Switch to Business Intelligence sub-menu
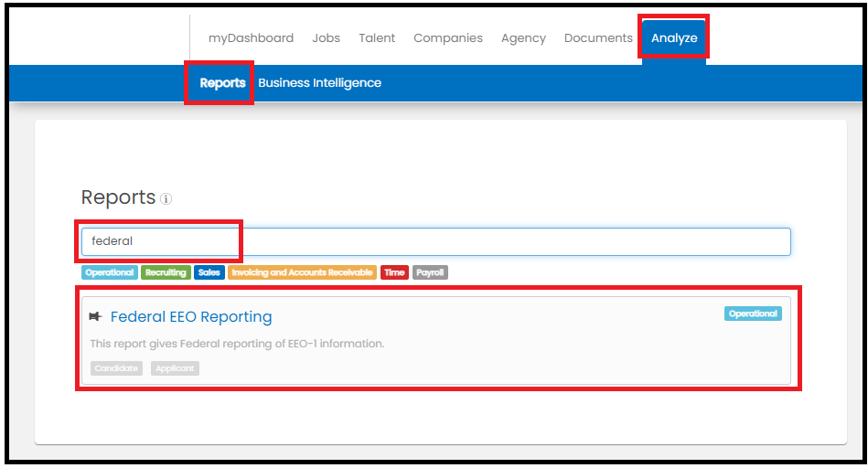This screenshot has width=868, height=468. (319, 83)
